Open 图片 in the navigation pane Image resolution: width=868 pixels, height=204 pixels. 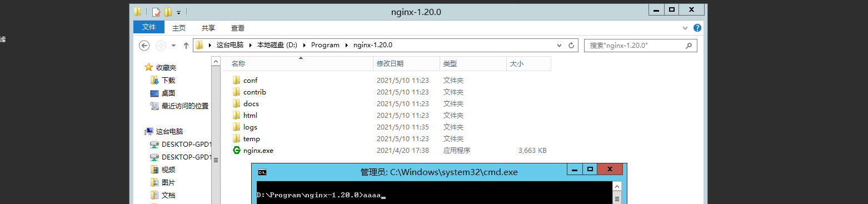point(168,182)
